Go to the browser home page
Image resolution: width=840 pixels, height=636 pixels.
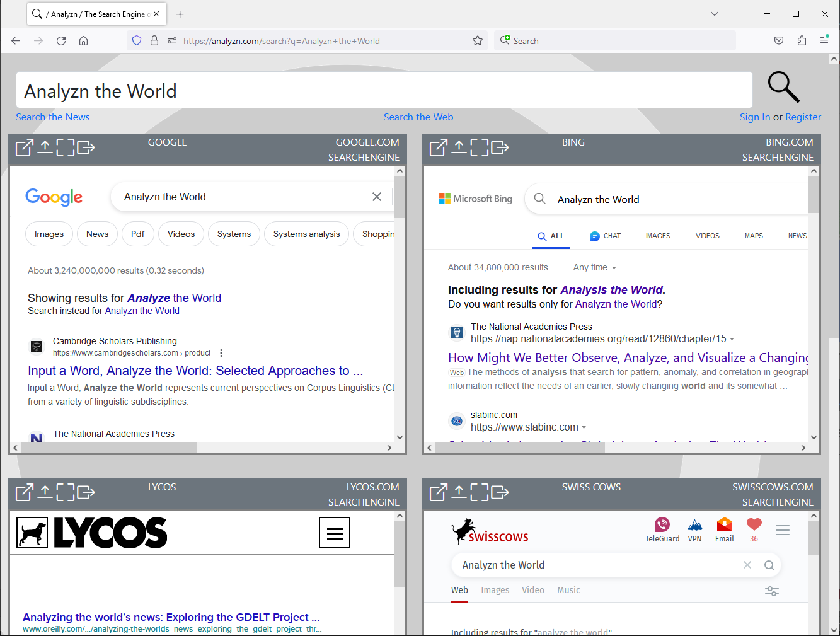click(83, 41)
